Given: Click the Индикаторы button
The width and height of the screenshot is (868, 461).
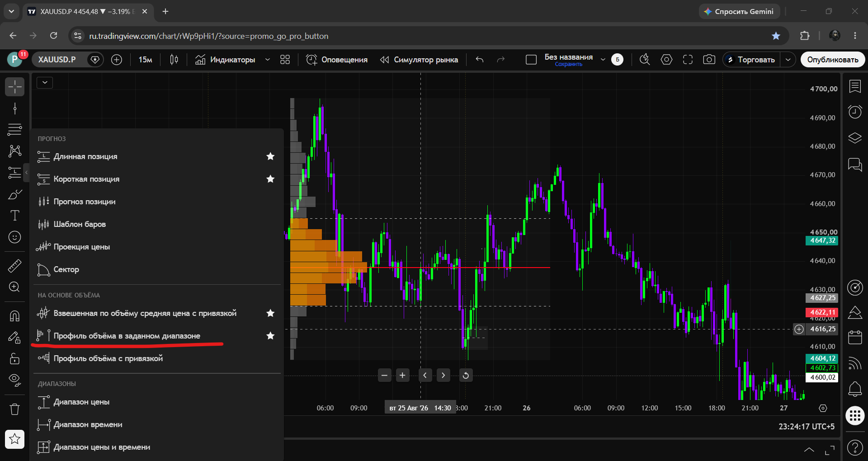Looking at the screenshot, I should coord(225,60).
